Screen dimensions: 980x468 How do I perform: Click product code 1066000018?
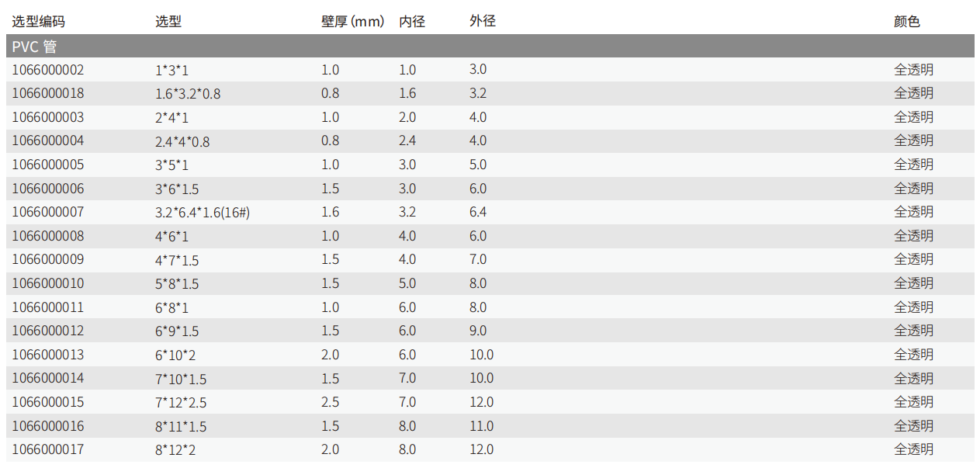click(47, 93)
